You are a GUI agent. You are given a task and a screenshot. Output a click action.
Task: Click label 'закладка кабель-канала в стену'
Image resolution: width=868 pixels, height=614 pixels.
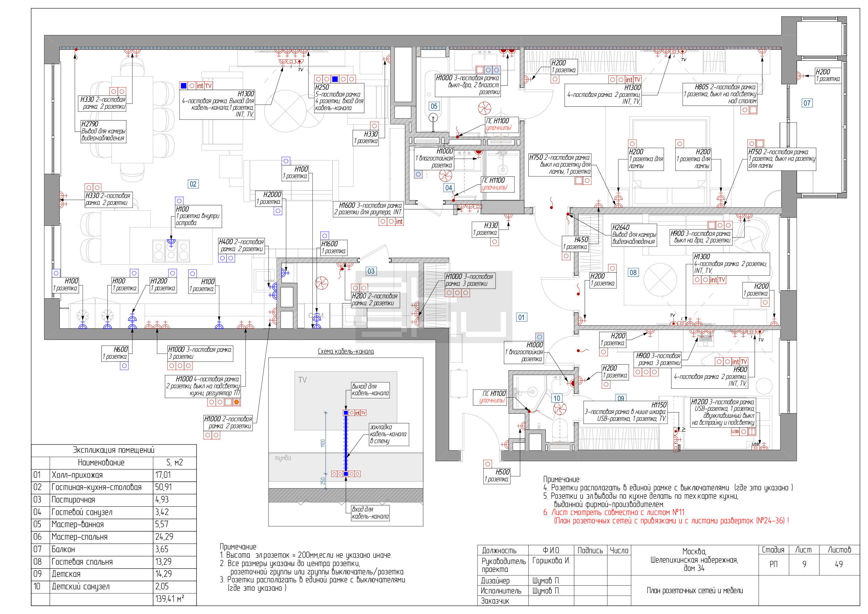pyautogui.click(x=389, y=434)
